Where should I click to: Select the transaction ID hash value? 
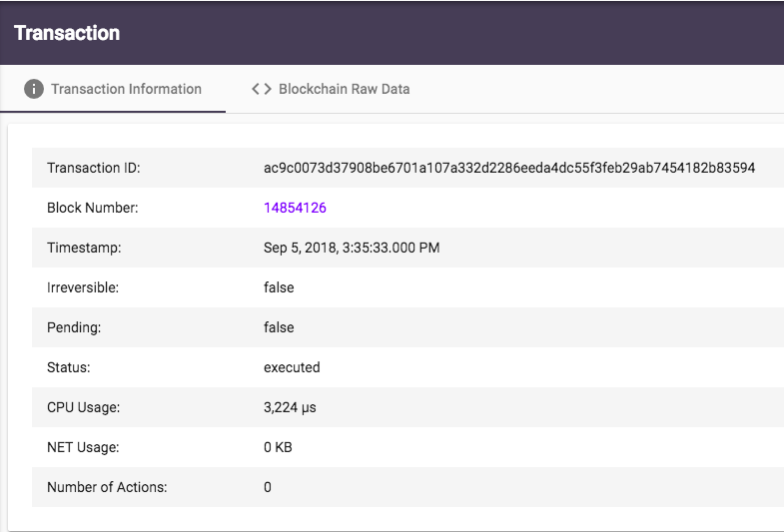coord(509,168)
